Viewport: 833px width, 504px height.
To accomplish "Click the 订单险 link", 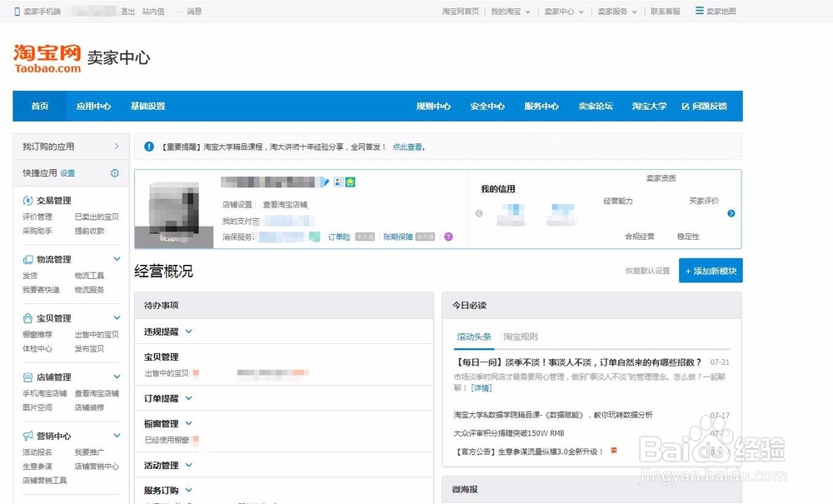I will [339, 237].
